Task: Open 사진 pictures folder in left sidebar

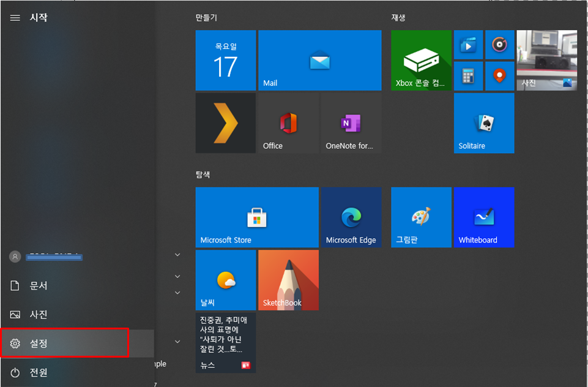Action: click(77, 315)
